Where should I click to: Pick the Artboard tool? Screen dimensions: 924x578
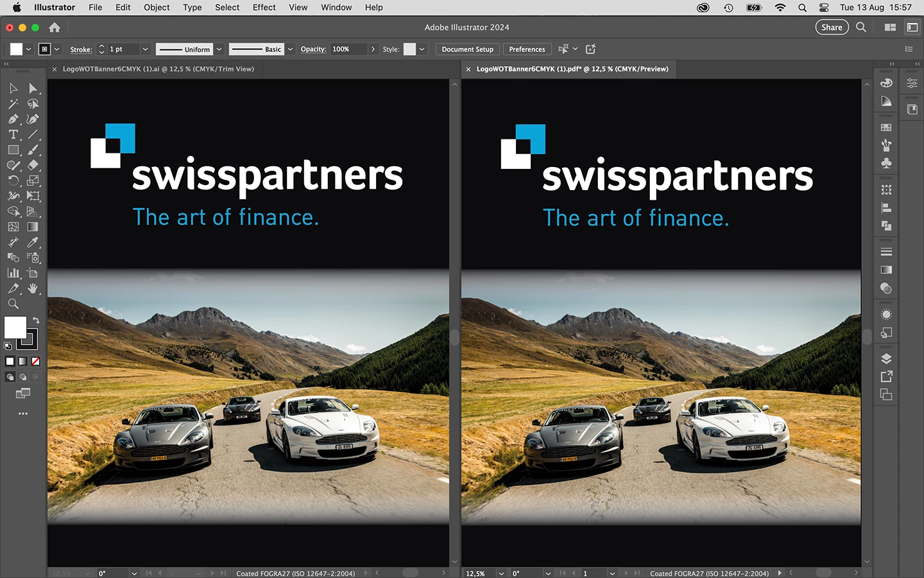33,273
